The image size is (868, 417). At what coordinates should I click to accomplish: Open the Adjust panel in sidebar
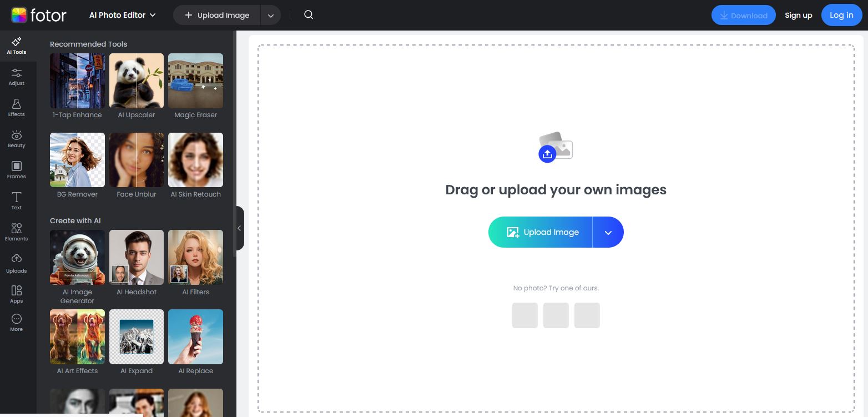[16, 77]
